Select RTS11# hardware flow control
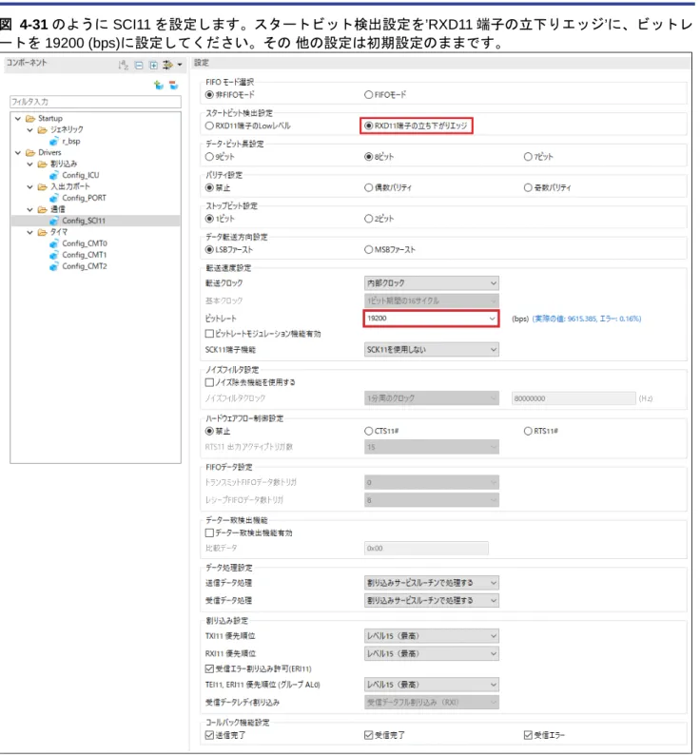This screenshot has width=700, height=755. pyautogui.click(x=528, y=431)
